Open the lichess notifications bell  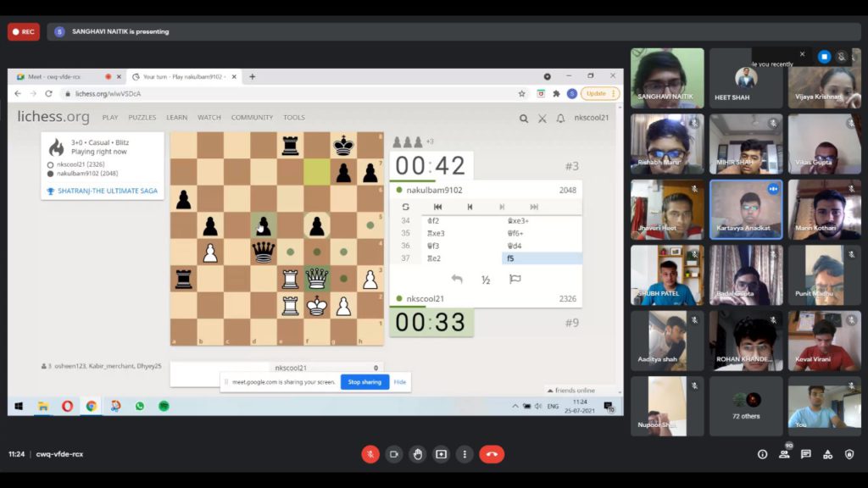click(560, 118)
